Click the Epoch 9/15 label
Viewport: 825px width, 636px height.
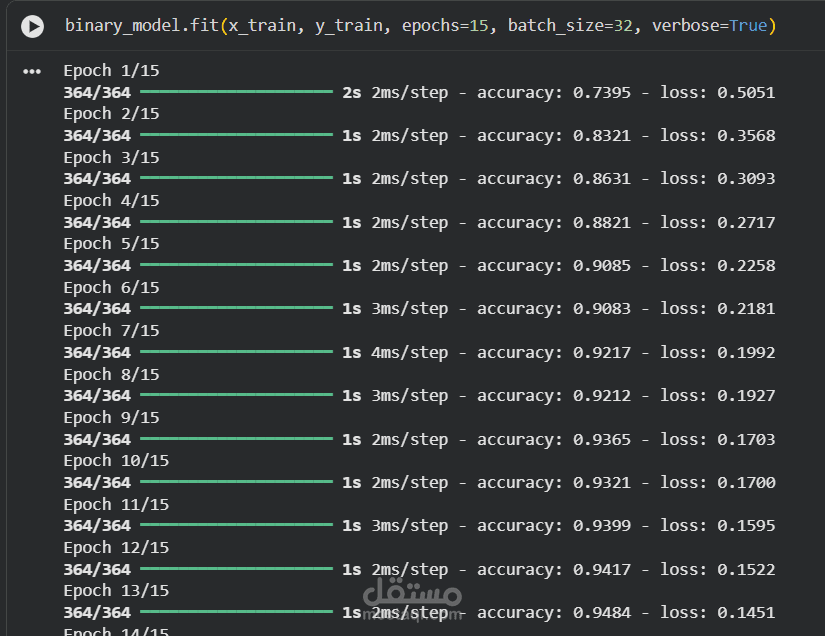(111, 417)
